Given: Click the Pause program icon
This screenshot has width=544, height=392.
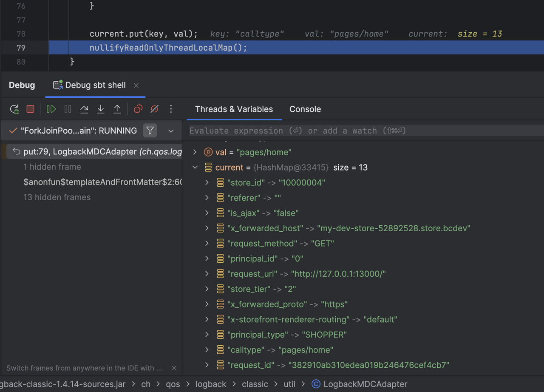Looking at the screenshot, I should [68, 109].
